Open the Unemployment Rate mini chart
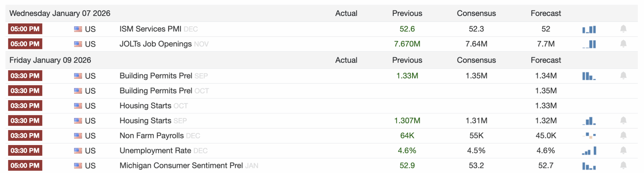The width and height of the screenshot is (644, 173). click(x=589, y=151)
